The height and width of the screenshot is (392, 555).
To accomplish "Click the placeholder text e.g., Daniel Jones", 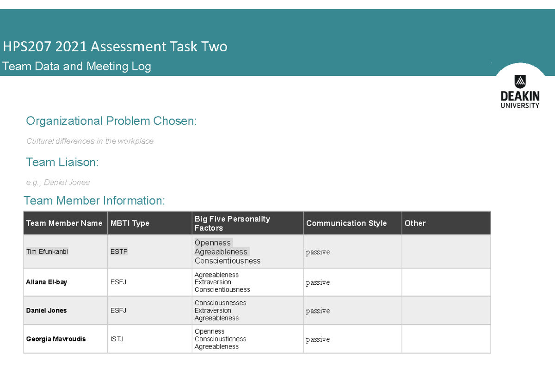I will (58, 182).
